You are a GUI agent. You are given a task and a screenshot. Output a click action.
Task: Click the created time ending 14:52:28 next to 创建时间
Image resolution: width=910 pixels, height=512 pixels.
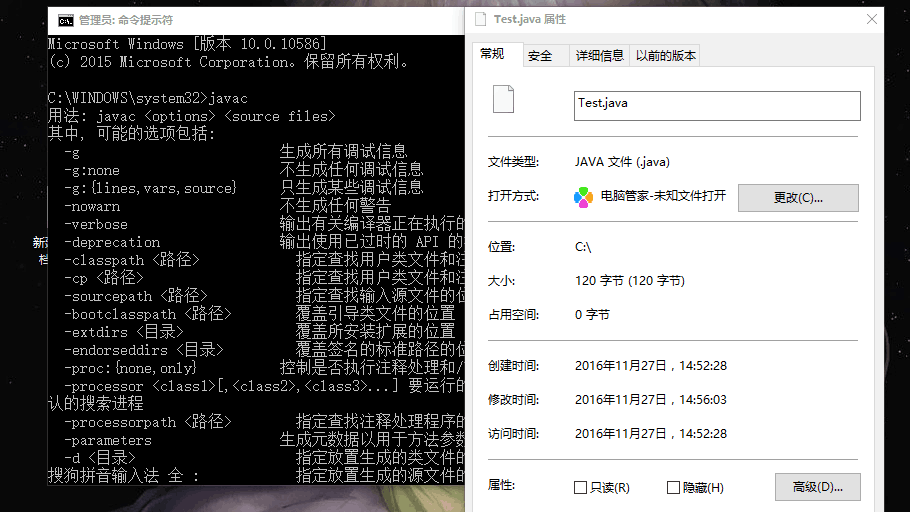tap(651, 366)
